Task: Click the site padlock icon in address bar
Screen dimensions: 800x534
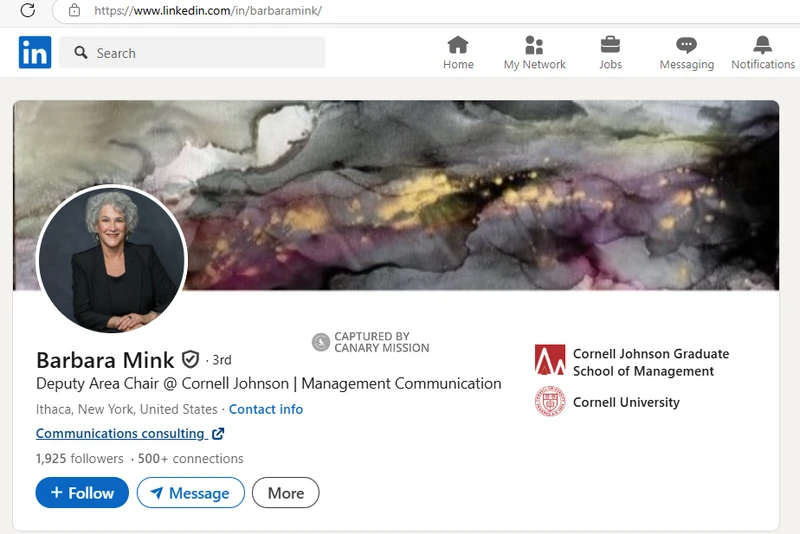Action: click(74, 10)
